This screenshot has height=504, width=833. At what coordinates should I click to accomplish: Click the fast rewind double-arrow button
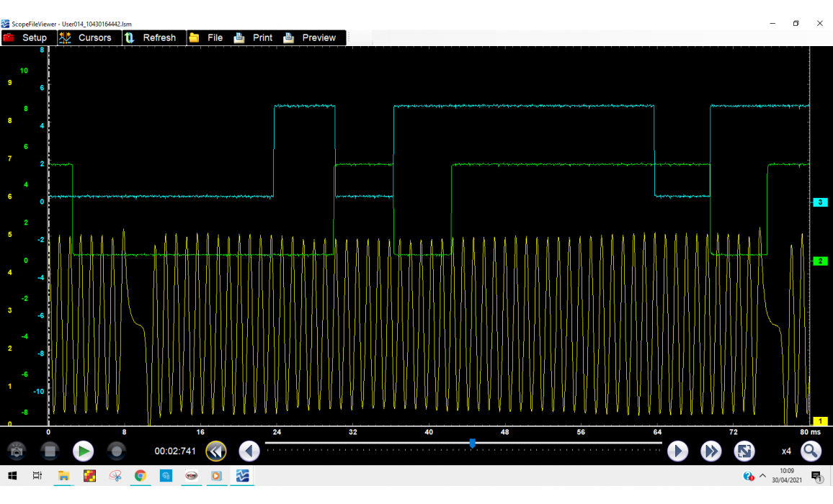pos(215,451)
